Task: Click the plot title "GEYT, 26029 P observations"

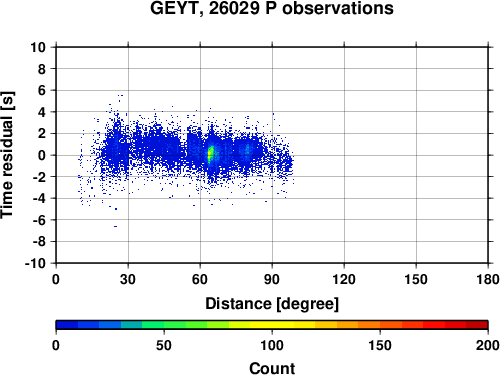Action: point(272,8)
